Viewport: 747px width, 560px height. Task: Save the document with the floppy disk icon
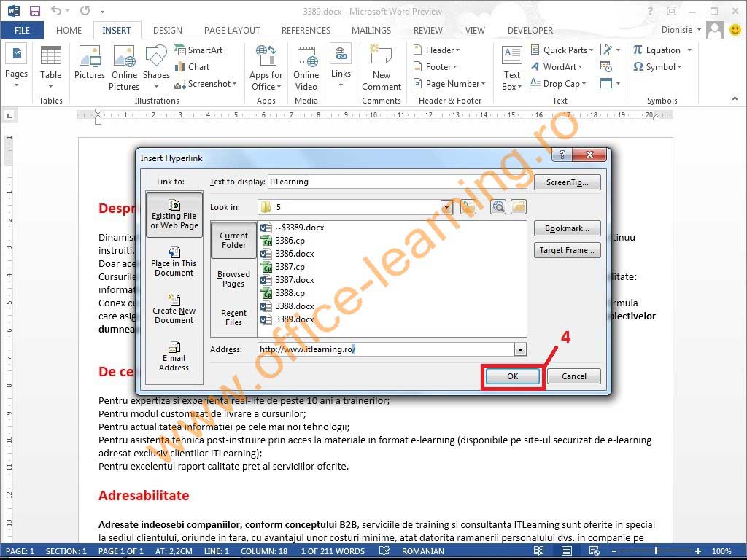35,10
